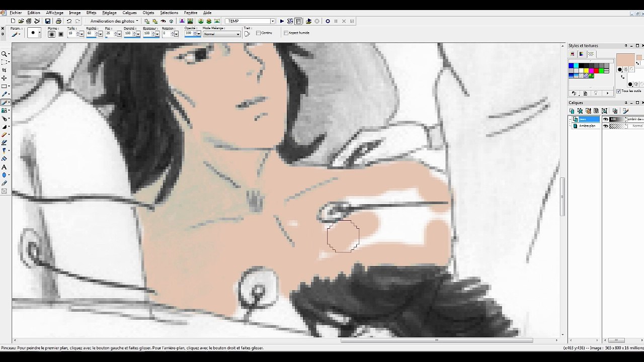Select the Crop tool
644x362 pixels.
pos(4,70)
